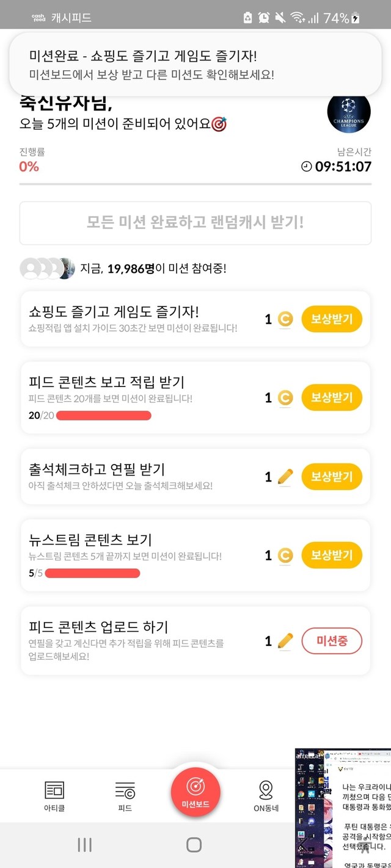Tap pencil icon on 출석체크 mission
Screen dimensions: 391x868
click(x=285, y=477)
